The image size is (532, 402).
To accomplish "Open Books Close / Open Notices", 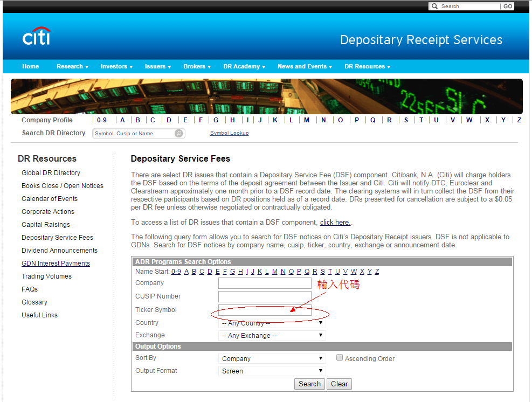I will [x=63, y=186].
